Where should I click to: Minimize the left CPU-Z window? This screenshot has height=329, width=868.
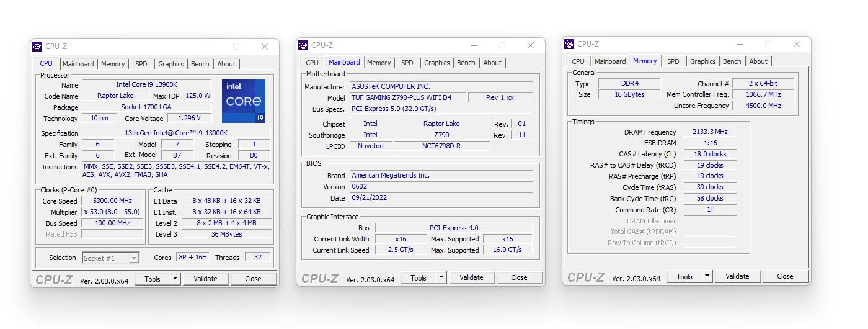pyautogui.click(x=208, y=47)
